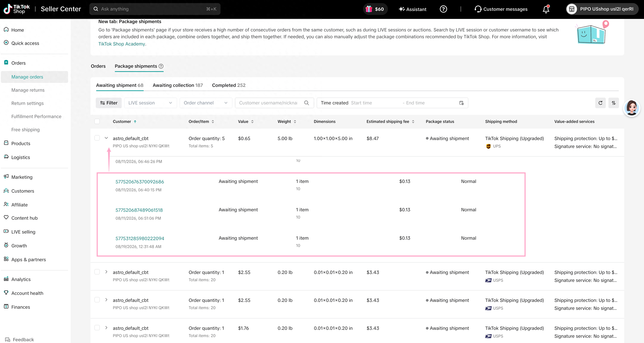Switch to the Orders tab
The width and height of the screenshot is (644, 343).
(x=98, y=66)
